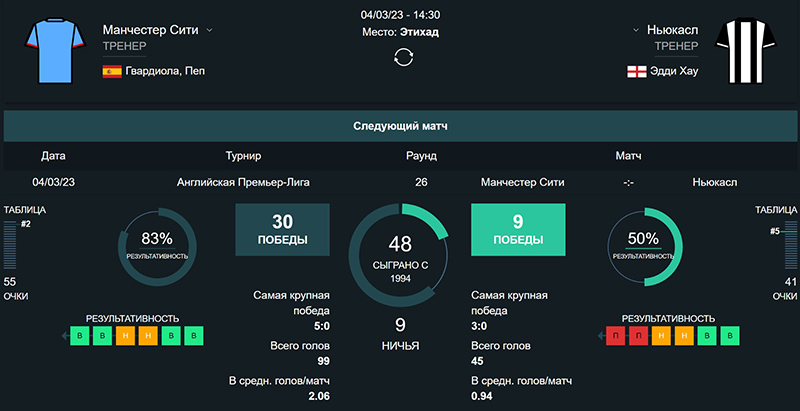
Task: Select the Newcastle striped jersey
Action: click(x=745, y=50)
